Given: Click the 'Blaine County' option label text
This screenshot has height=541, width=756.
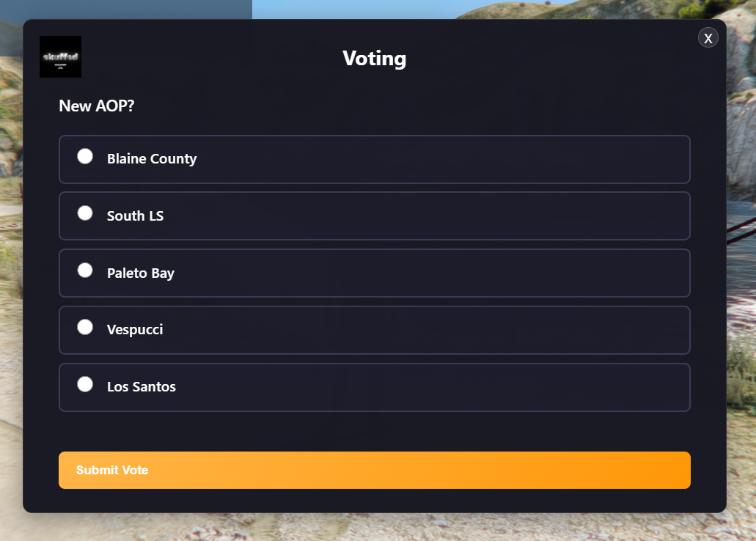Looking at the screenshot, I should coord(152,159).
